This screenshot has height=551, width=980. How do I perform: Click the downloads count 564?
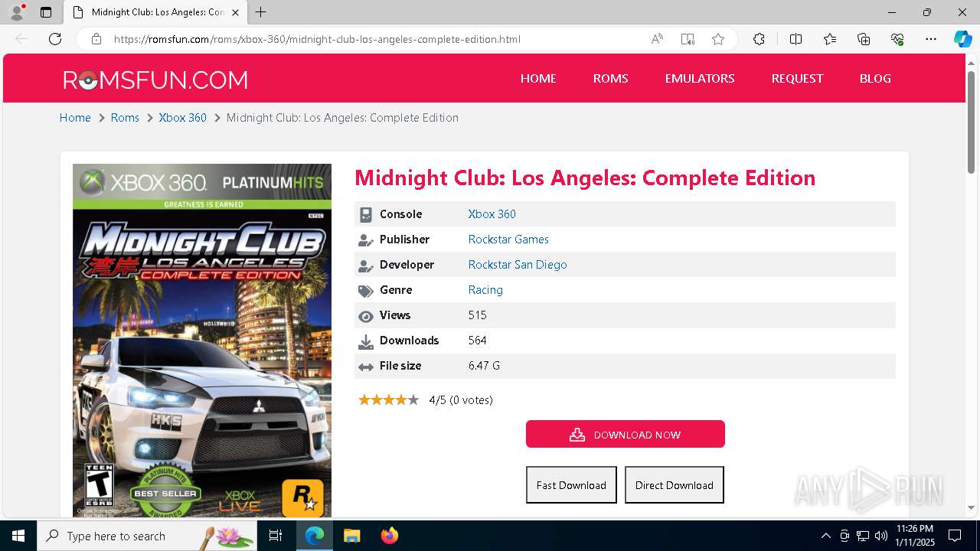coord(477,341)
